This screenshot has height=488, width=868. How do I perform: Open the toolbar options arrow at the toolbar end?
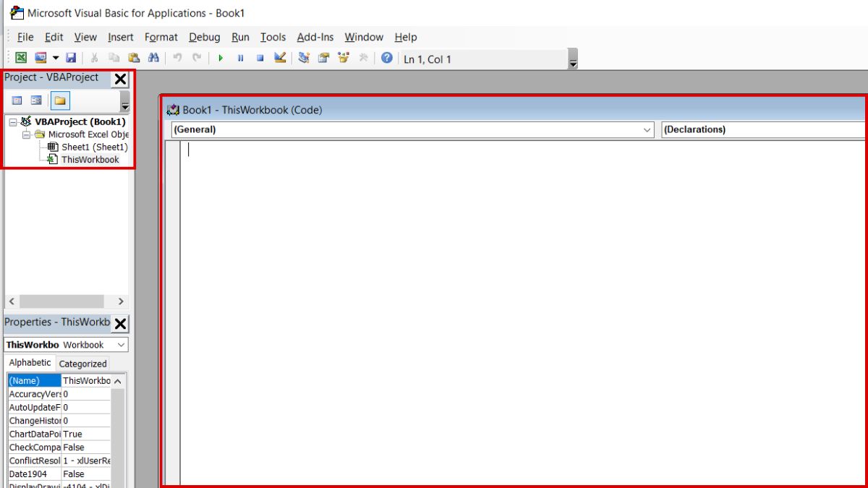(x=573, y=59)
